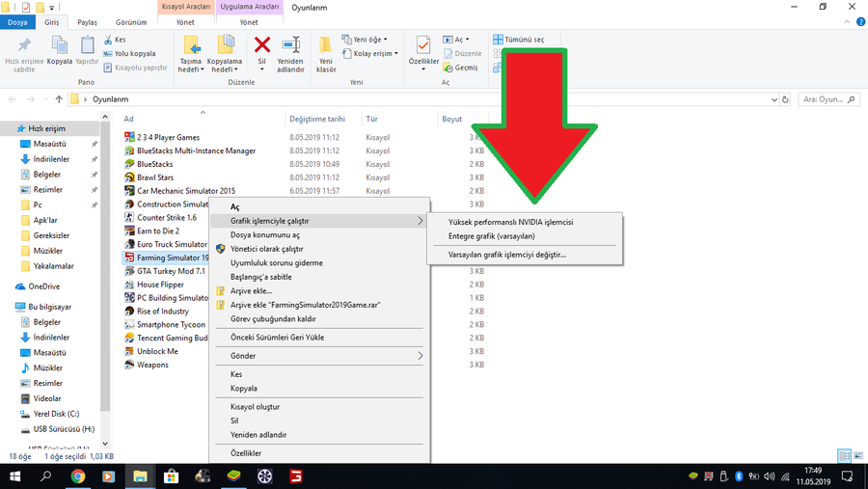Sort by the Değiştirme tarihi column header
Image resolution: width=868 pixels, height=489 pixels.
[317, 119]
